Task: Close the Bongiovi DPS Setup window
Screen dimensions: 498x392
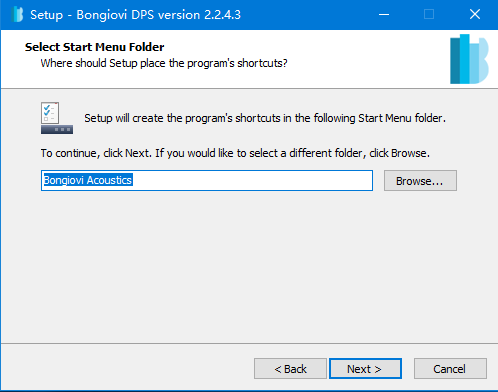Action: [475, 15]
